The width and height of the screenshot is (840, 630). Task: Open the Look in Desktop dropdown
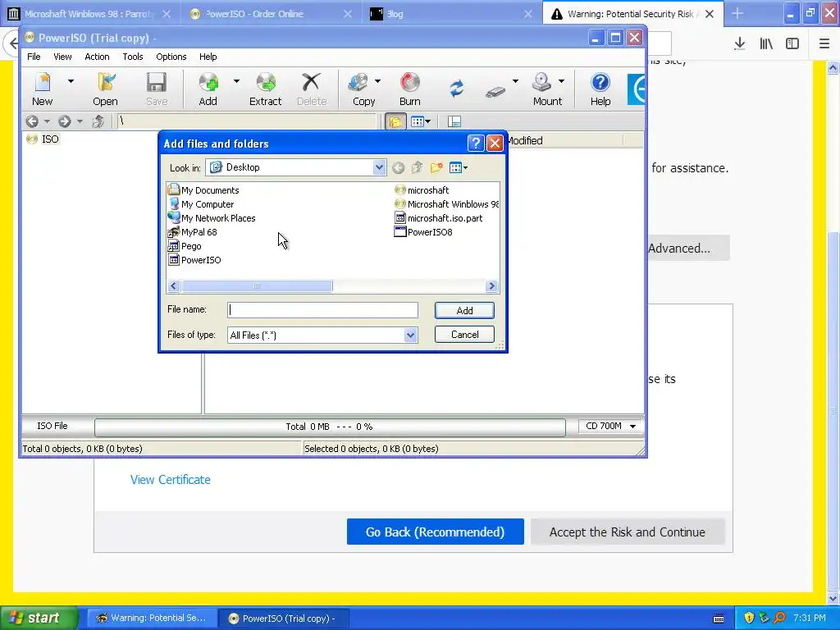[x=379, y=167]
